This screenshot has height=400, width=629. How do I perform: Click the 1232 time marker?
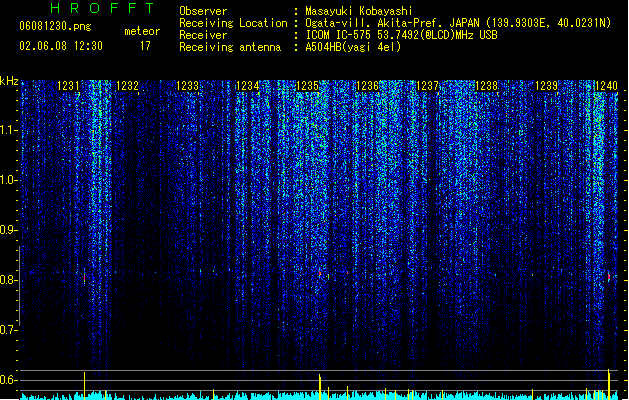coord(127,86)
